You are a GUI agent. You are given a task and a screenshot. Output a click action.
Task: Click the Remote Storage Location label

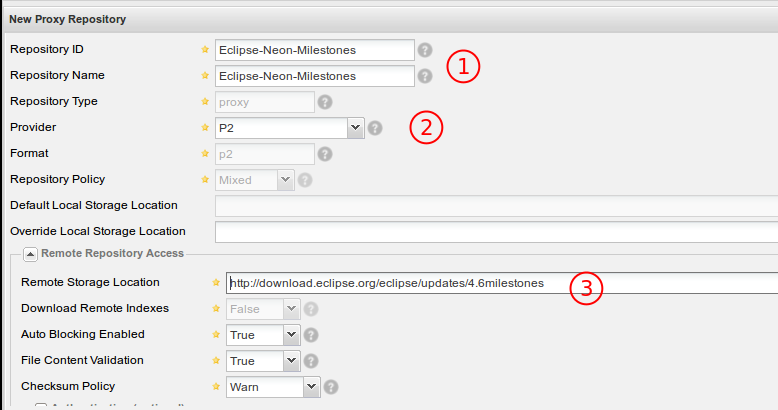tap(90, 282)
